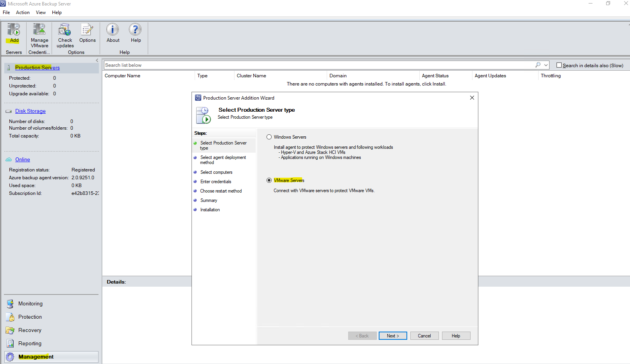Image resolution: width=630 pixels, height=364 pixels.
Task: Click the Reporting workspace icon
Action: tap(10, 344)
